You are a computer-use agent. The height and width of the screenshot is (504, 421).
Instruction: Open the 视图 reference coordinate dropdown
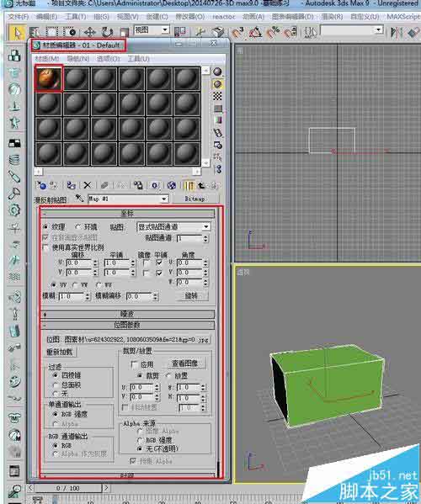click(165, 30)
